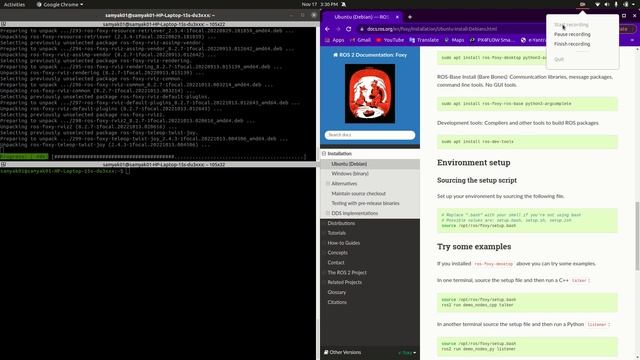Click the microphone icon in system tray

[616, 4]
